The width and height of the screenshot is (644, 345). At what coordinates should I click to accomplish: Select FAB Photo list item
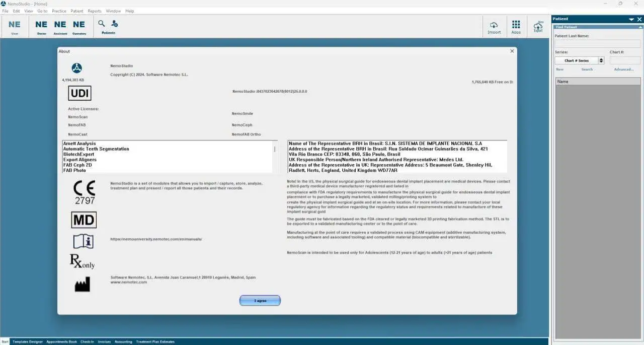tap(74, 170)
